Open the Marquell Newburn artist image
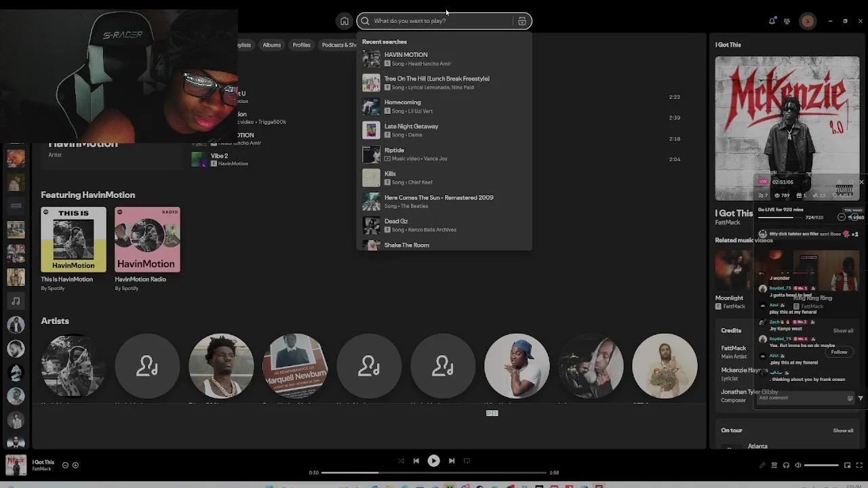 click(295, 366)
